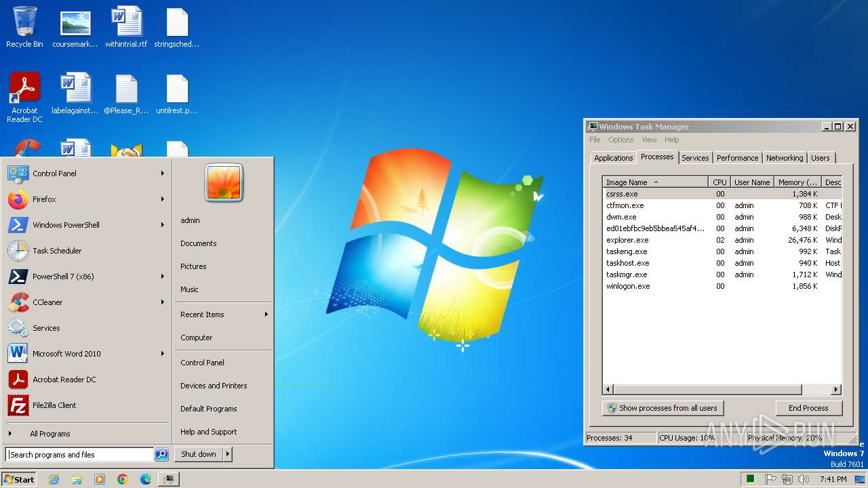868x488 pixels.
Task: Sort processes by Image Name column
Action: pyautogui.click(x=655, y=182)
